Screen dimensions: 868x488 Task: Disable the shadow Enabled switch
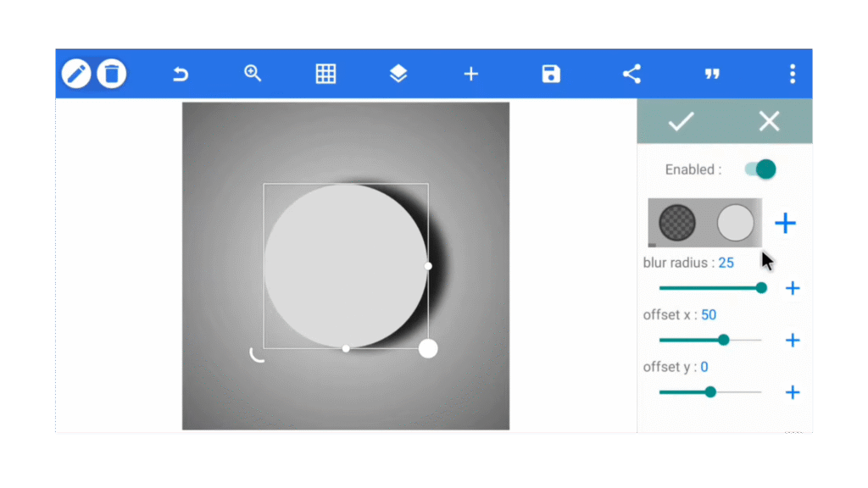(760, 169)
